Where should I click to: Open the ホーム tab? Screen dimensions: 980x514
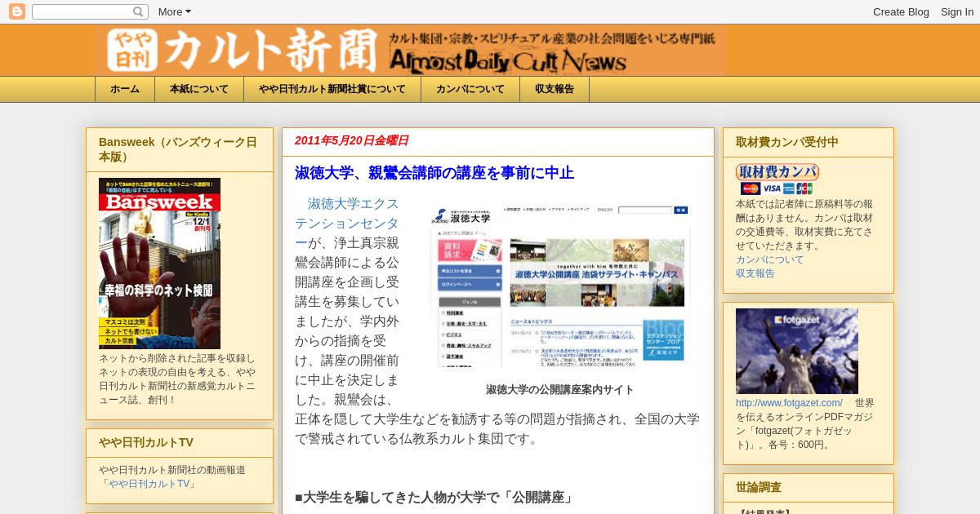pos(125,89)
